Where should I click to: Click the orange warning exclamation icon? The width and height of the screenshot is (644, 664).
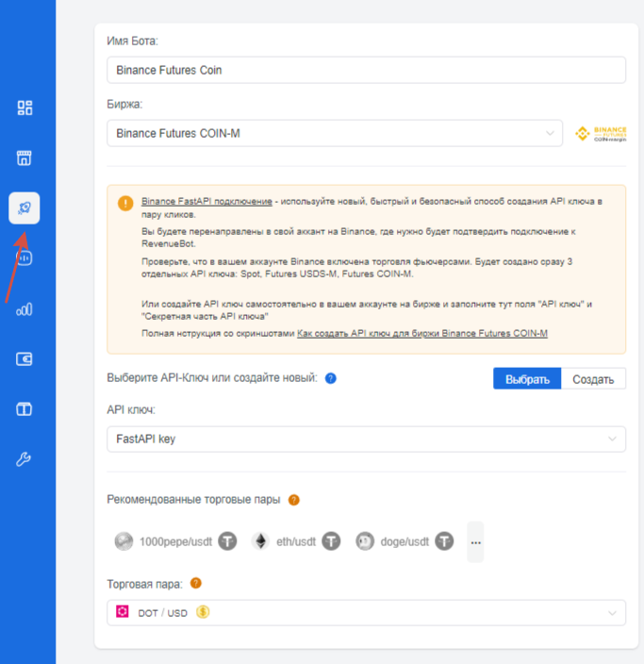(125, 204)
